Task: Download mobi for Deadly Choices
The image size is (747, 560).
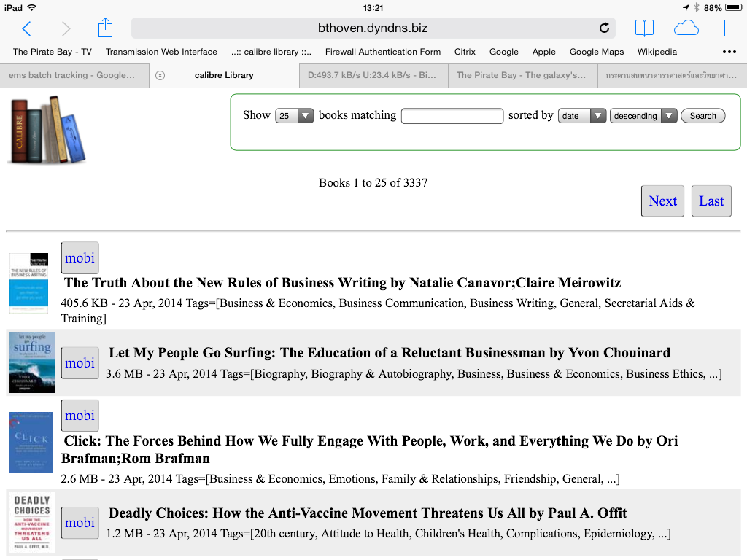Action: tap(80, 523)
